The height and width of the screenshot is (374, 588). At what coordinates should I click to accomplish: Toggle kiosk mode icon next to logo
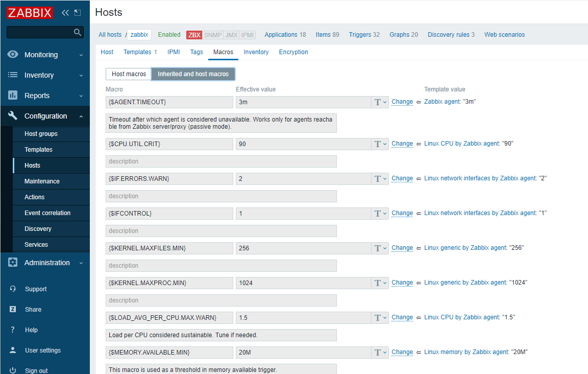pyautogui.click(x=78, y=13)
